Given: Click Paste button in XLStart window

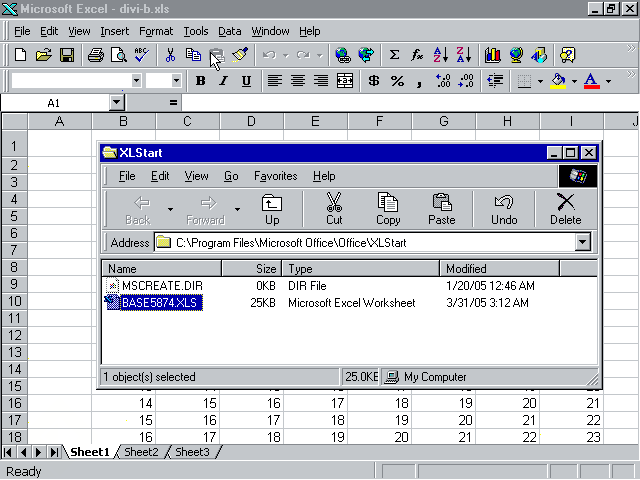Looking at the screenshot, I should pyautogui.click(x=442, y=209).
